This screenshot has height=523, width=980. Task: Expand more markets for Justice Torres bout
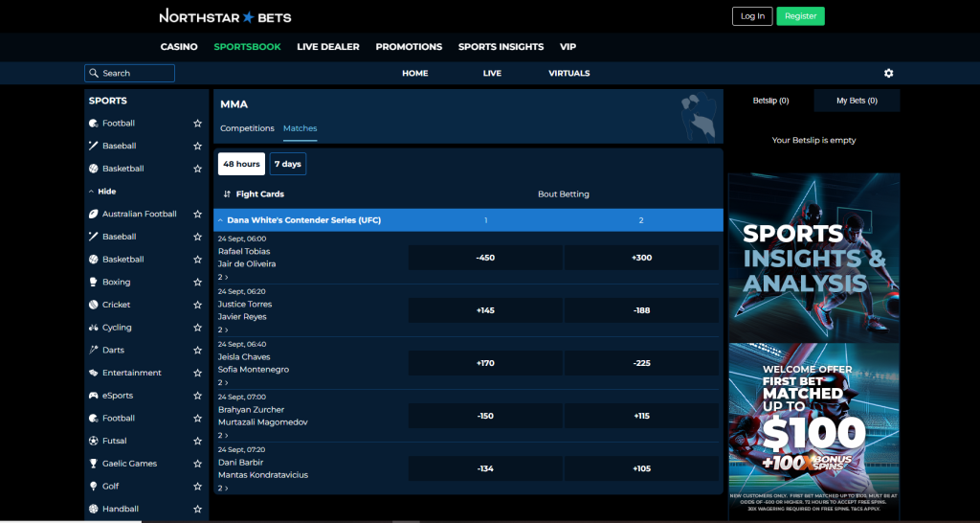[223, 330]
